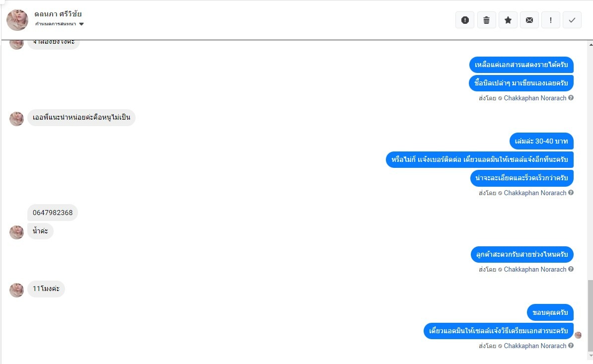Open ดลนภา ศรีวิชัย header profile picture
This screenshot has width=593, height=364.
pyautogui.click(x=17, y=20)
